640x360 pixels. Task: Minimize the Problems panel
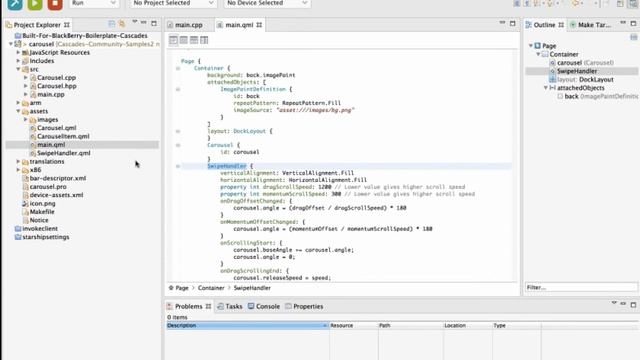[x=623, y=304]
